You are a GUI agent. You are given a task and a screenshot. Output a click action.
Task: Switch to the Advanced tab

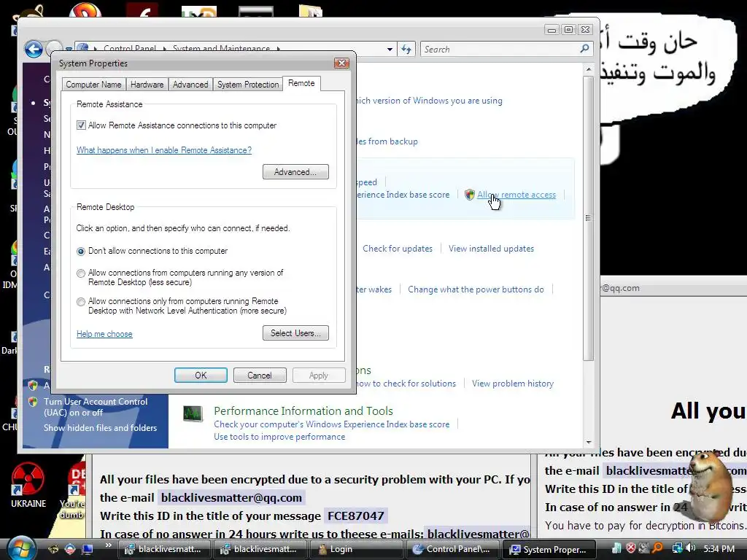(x=190, y=85)
